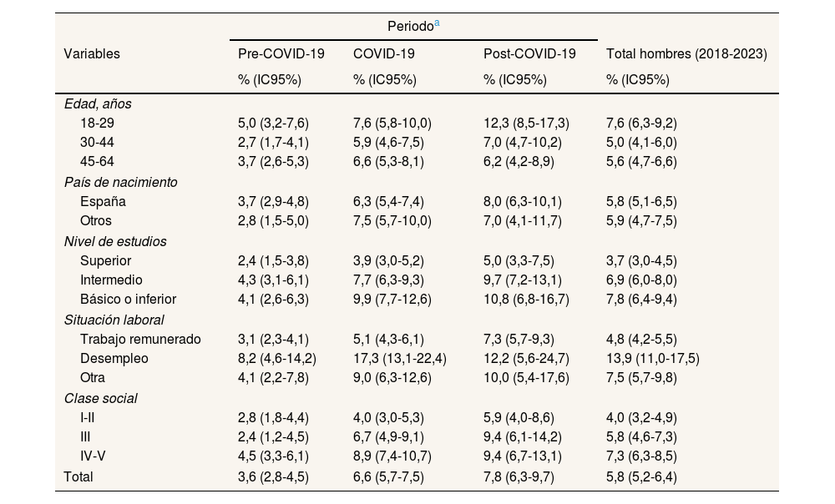The image size is (835, 504).
Task: Click the Desempleo row label
Action: click(x=114, y=359)
